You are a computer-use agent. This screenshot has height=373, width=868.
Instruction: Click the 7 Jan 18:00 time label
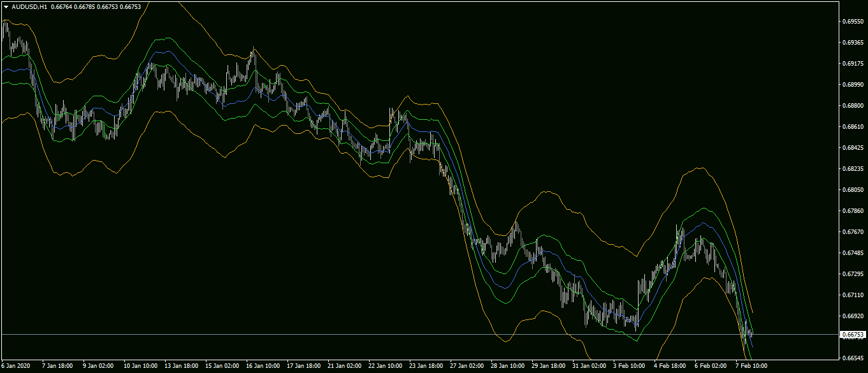point(57,366)
